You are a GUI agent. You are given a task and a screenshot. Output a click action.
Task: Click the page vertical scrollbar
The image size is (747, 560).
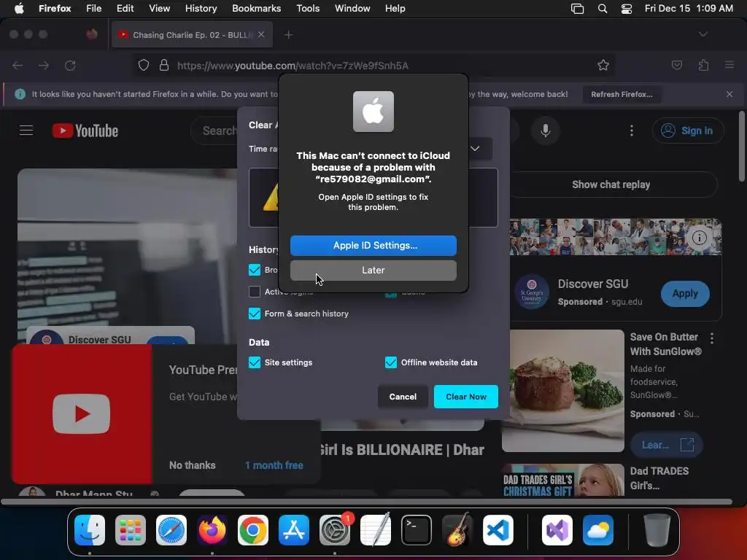pyautogui.click(x=741, y=147)
